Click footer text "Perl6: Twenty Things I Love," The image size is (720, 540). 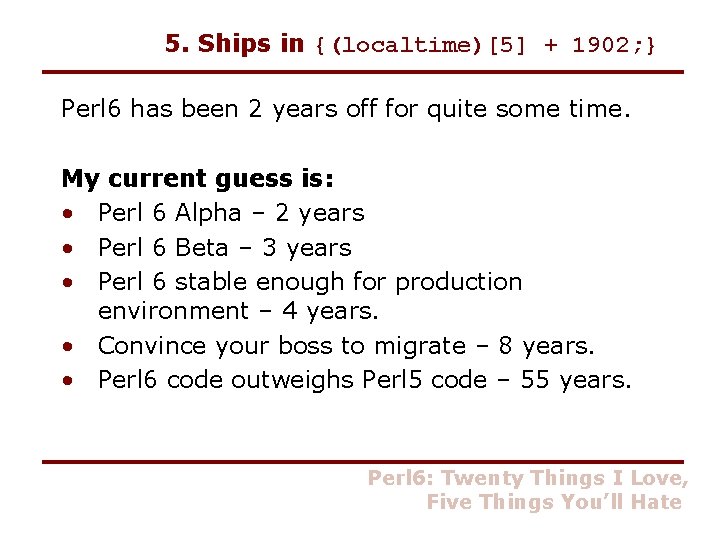pyautogui.click(x=528, y=479)
